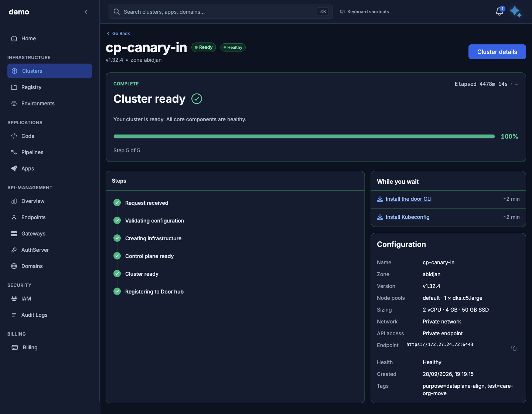
Task: Click the created date 28/09/2026, 19:19:15
Action: click(448, 374)
